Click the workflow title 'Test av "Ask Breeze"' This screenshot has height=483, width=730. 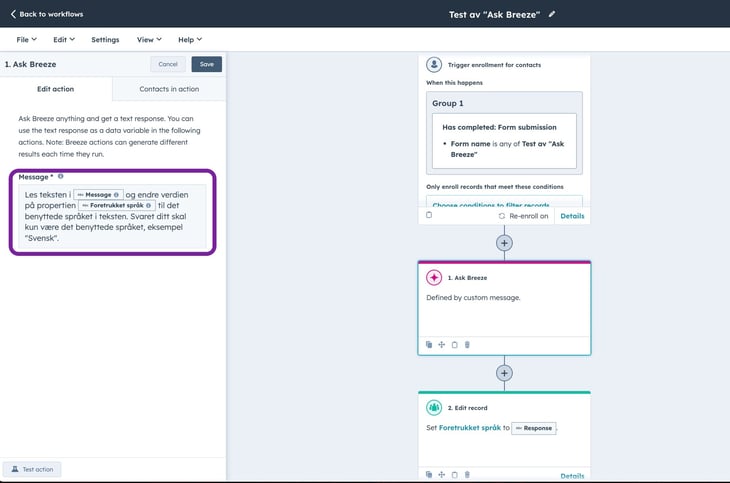point(494,14)
